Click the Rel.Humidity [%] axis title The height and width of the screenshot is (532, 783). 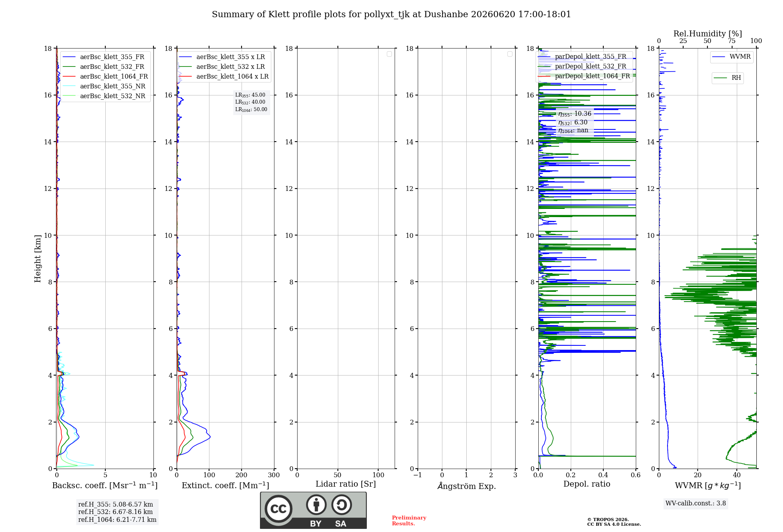(x=707, y=34)
